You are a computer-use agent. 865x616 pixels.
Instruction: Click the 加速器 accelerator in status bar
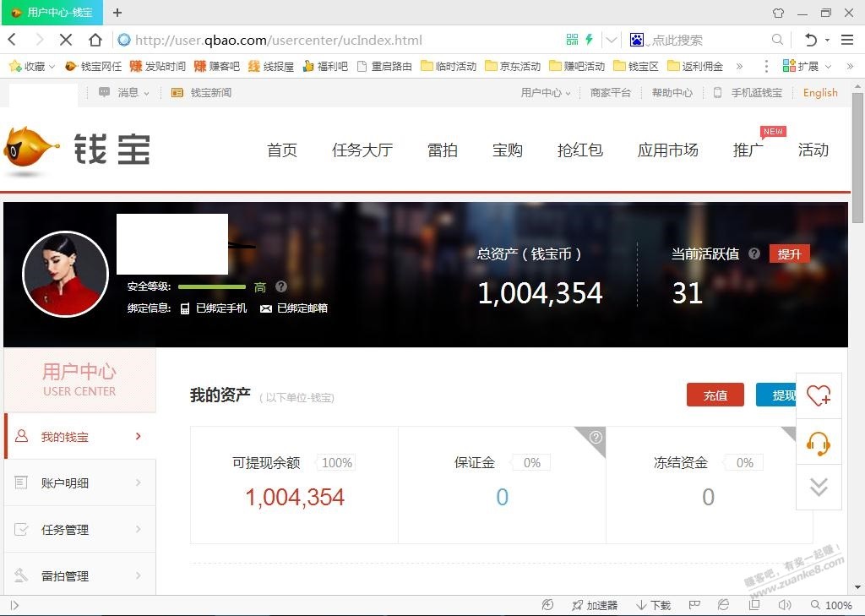[x=595, y=606]
